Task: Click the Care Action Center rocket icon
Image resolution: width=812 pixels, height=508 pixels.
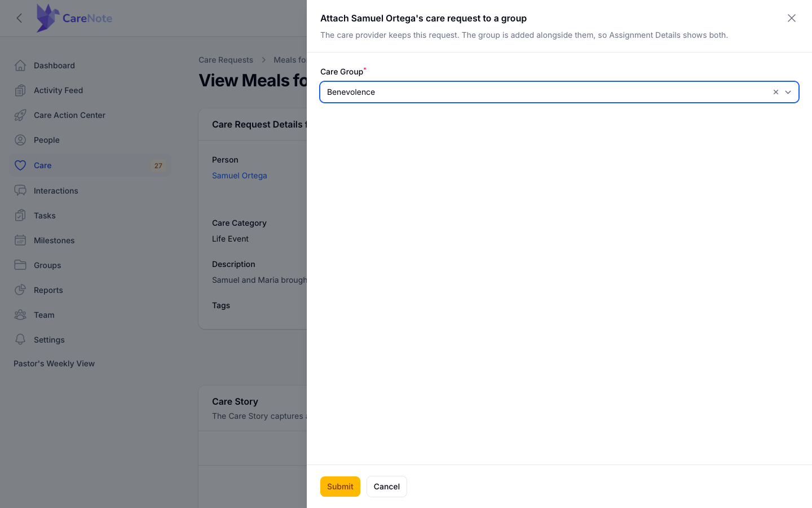Action: [x=20, y=115]
